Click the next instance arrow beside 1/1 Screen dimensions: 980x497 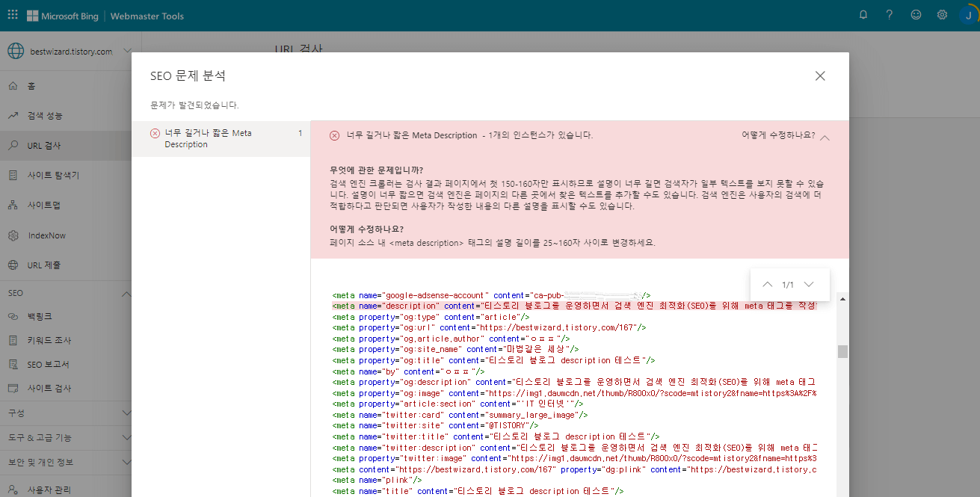click(x=810, y=284)
